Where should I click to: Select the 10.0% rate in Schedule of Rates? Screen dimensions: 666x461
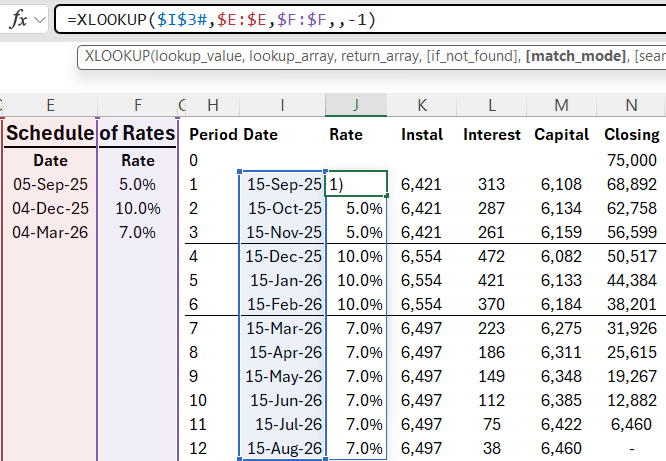point(137,209)
